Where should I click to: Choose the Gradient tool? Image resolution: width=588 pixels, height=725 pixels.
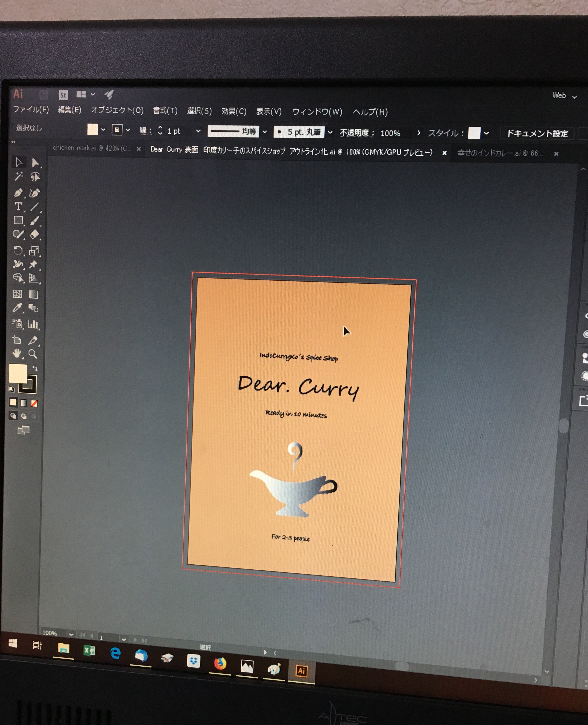pyautogui.click(x=34, y=294)
